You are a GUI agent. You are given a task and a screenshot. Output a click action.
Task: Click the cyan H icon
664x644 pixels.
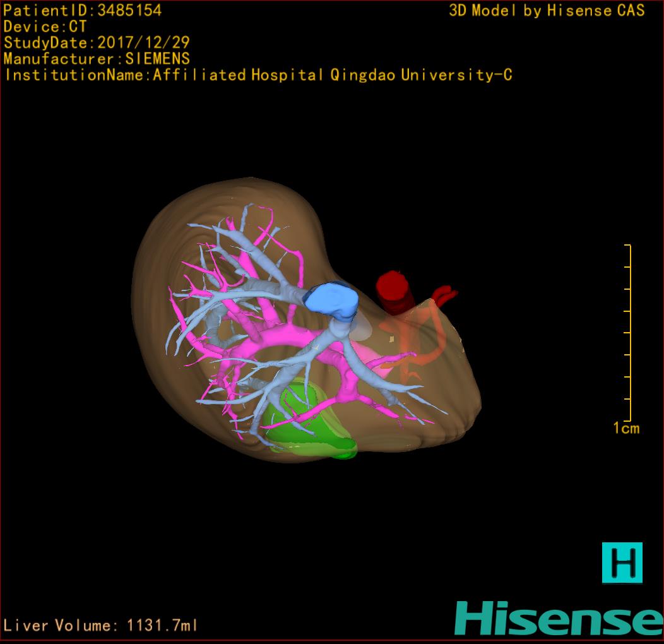tap(622, 562)
